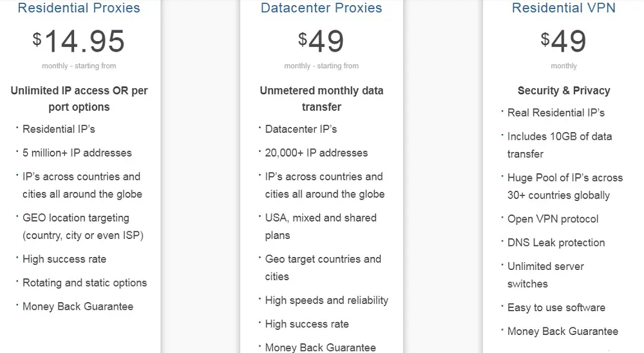
Task: Click the 'Security & Privacy' heading
Action: (x=563, y=91)
